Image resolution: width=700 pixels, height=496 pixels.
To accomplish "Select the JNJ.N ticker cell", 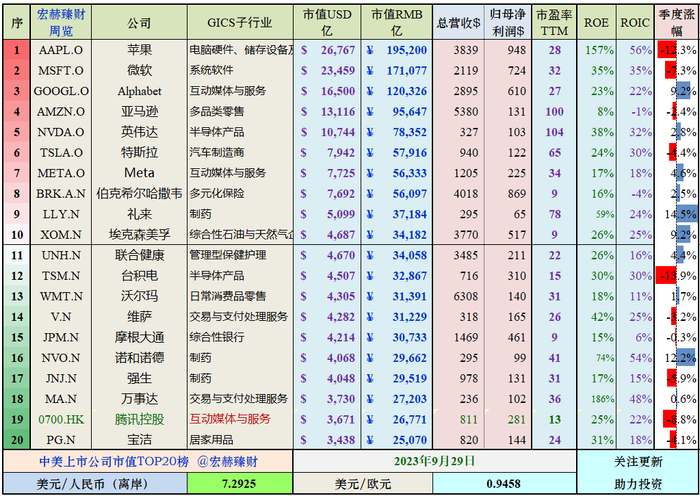I will click(61, 379).
